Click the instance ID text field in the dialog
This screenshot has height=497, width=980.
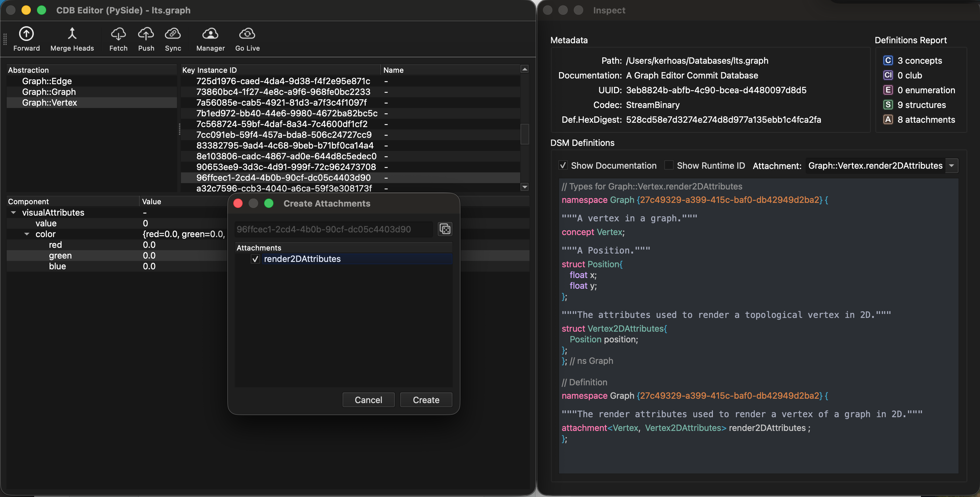(x=333, y=229)
